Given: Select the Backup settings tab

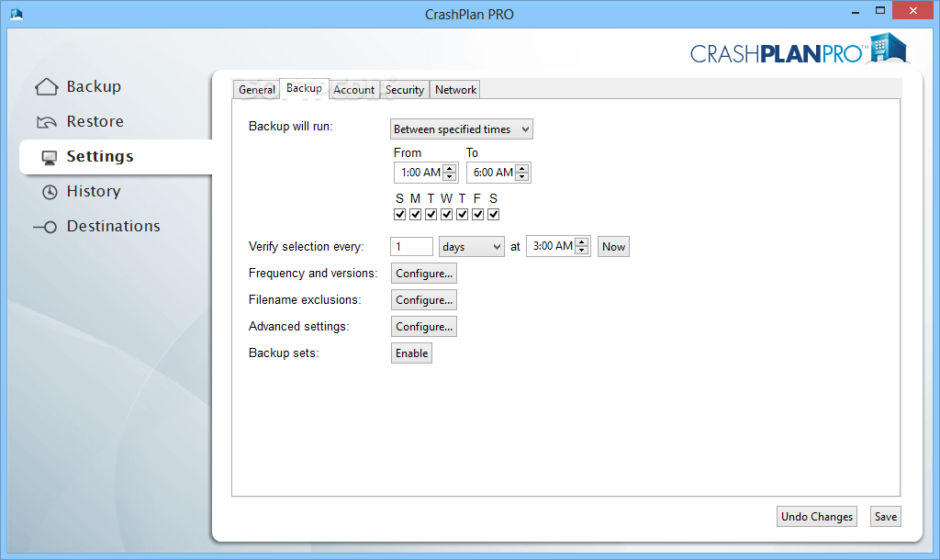Looking at the screenshot, I should tap(304, 88).
